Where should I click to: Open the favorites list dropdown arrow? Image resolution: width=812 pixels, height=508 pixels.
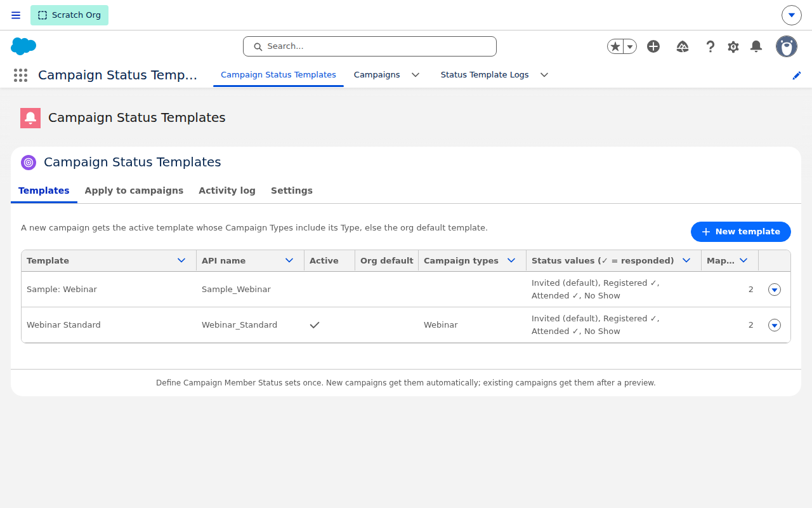[x=630, y=46]
